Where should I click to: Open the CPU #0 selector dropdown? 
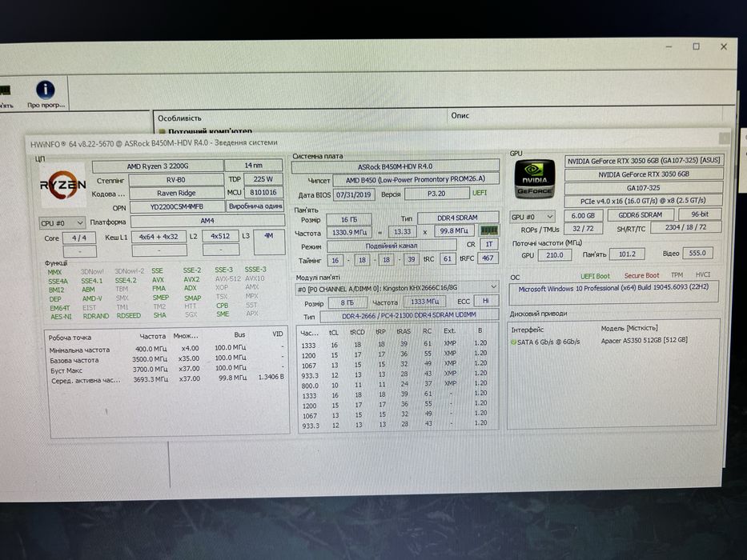pyautogui.click(x=62, y=223)
